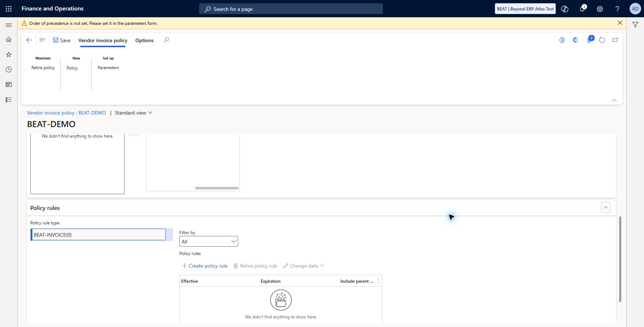Click the back arrow button
644x327 pixels.
coord(29,40)
